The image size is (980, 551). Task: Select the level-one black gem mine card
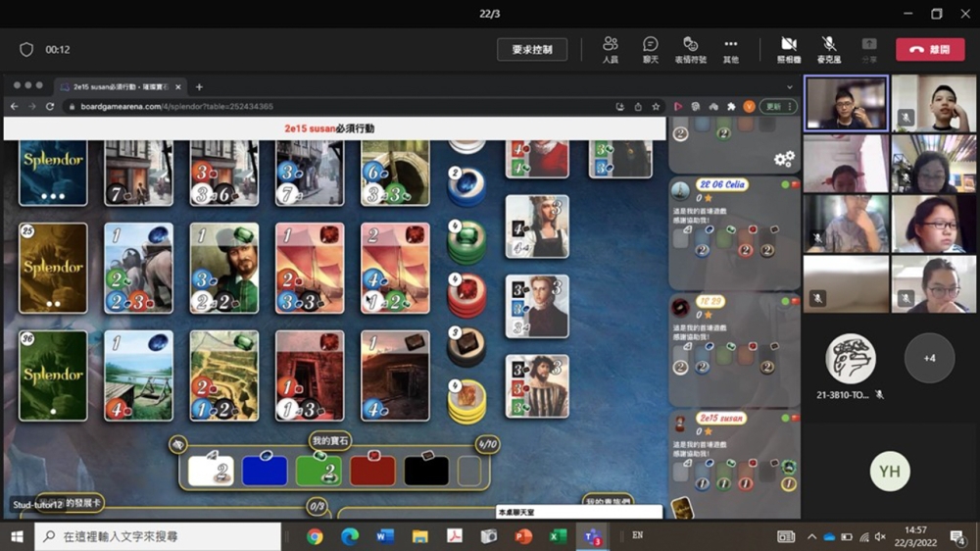click(395, 376)
